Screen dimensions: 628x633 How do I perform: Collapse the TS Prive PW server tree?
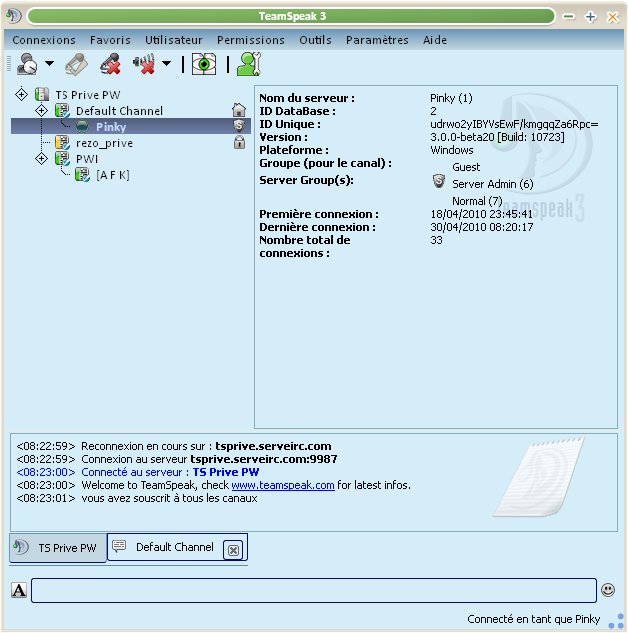pyautogui.click(x=22, y=94)
